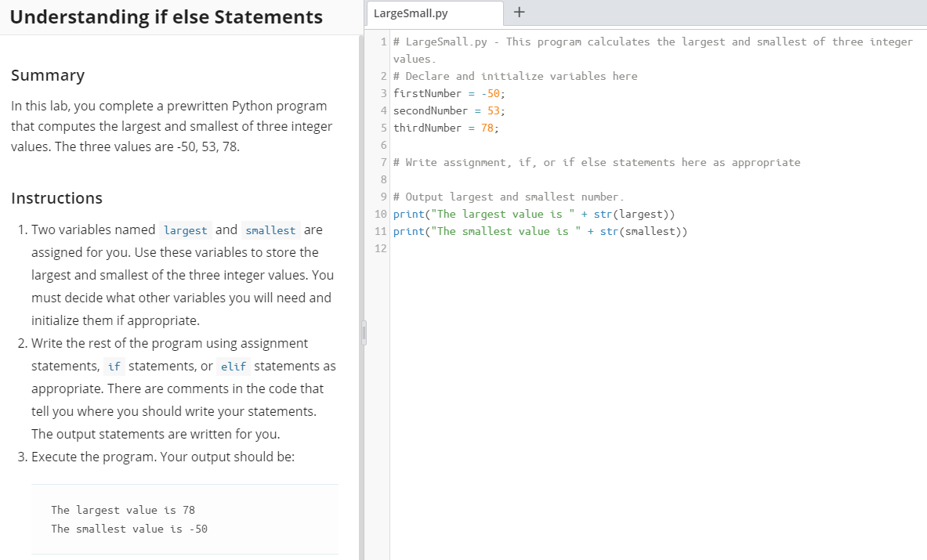
Task: Click the value 78 on line 5
Action: (x=487, y=127)
